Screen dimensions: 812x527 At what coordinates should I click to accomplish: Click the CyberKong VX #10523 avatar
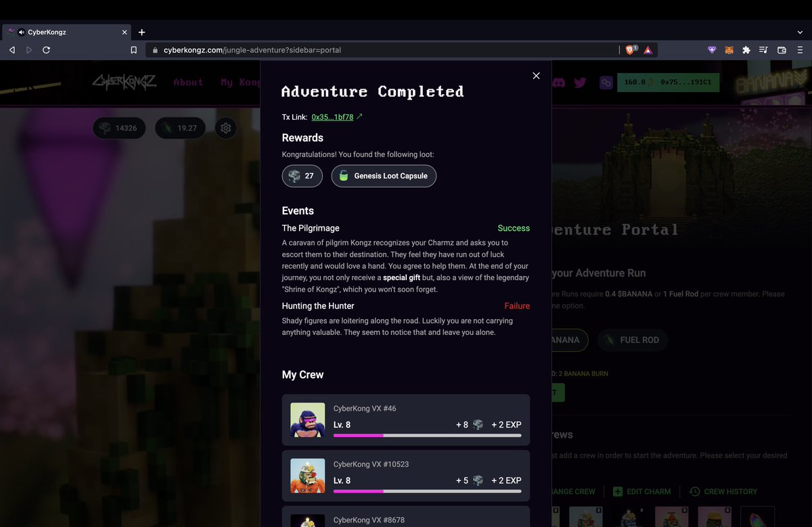pyautogui.click(x=307, y=476)
